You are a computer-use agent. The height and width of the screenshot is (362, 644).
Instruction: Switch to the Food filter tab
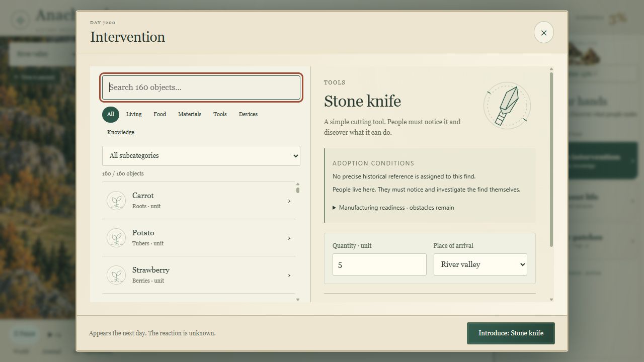[160, 114]
